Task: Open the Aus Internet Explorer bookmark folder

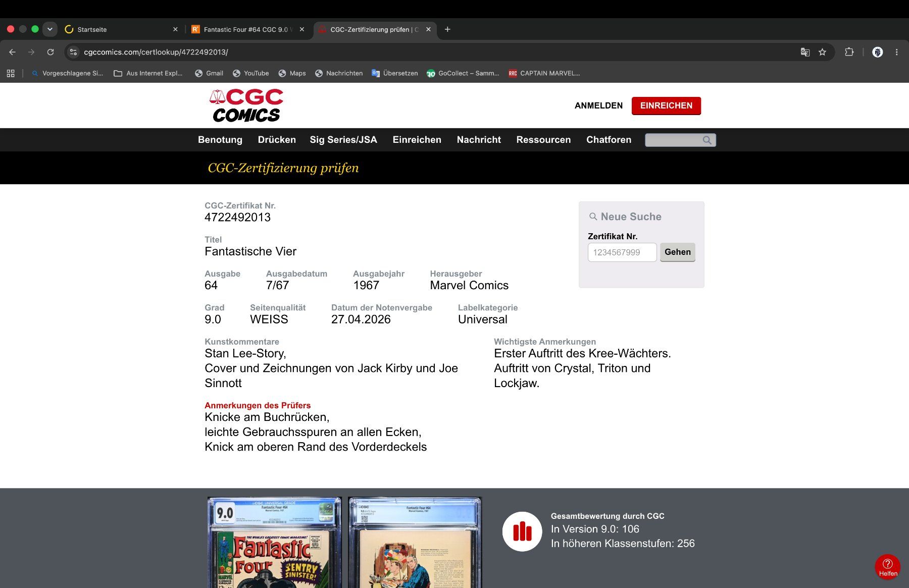Action: 148,73
